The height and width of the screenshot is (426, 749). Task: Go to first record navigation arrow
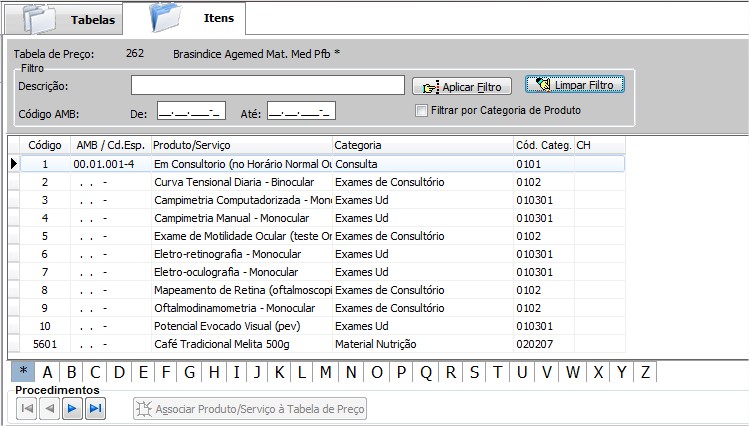tap(28, 408)
